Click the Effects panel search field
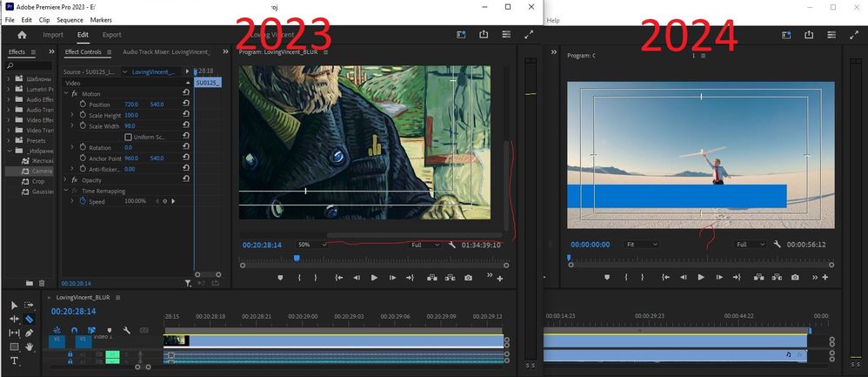 (29, 65)
